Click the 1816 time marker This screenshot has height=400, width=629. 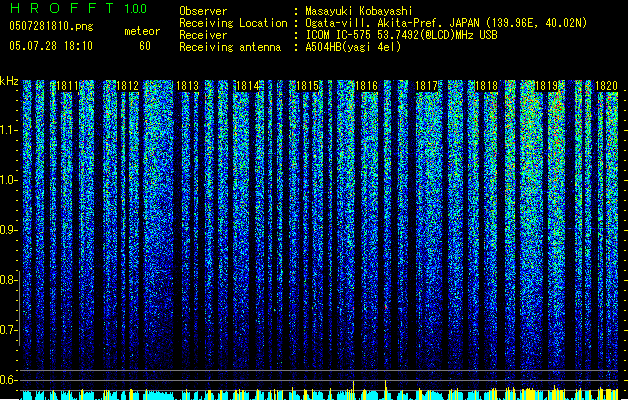click(x=366, y=86)
